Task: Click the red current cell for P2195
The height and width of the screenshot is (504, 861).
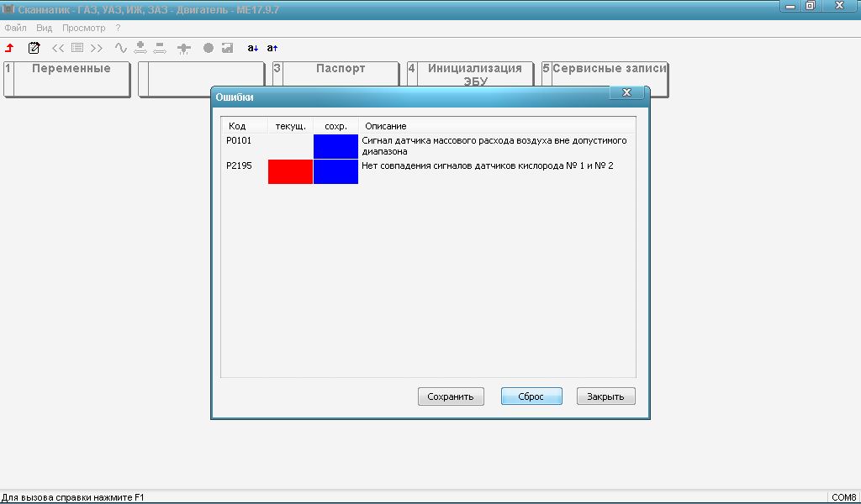Action: coord(290,171)
